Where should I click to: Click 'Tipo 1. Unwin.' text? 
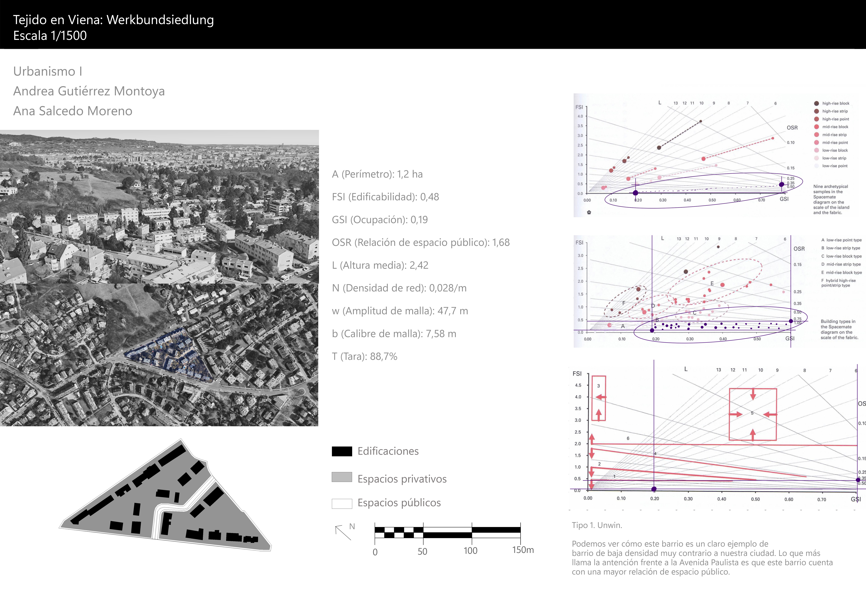pos(597,525)
